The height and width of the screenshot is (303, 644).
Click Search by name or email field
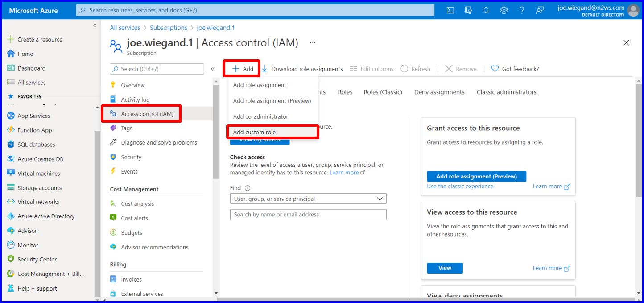tap(308, 215)
